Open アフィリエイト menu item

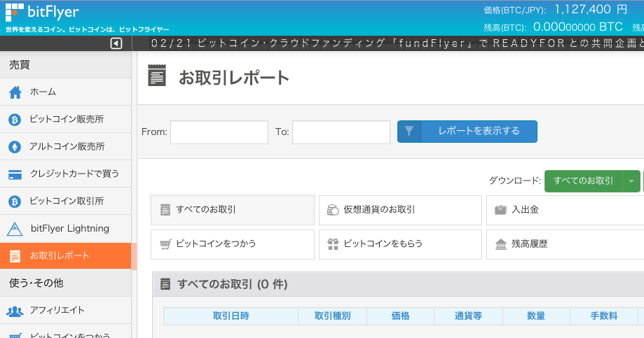click(x=66, y=311)
